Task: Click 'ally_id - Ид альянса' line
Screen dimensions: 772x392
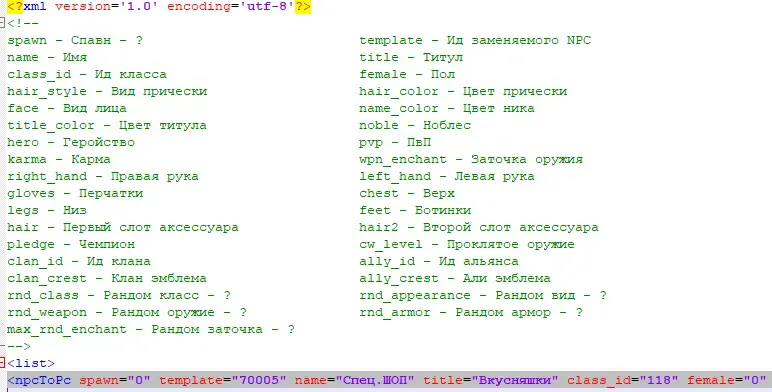Action: [x=439, y=261]
